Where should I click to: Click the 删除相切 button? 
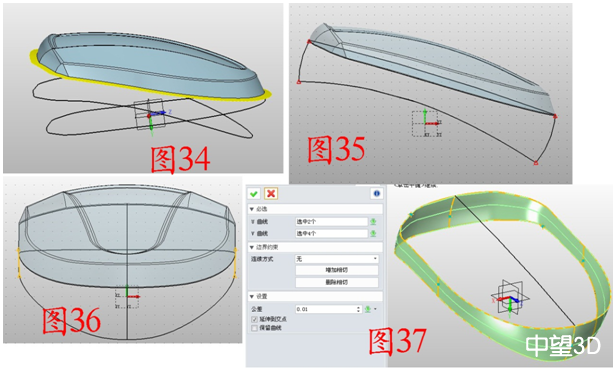pyautogui.click(x=337, y=282)
